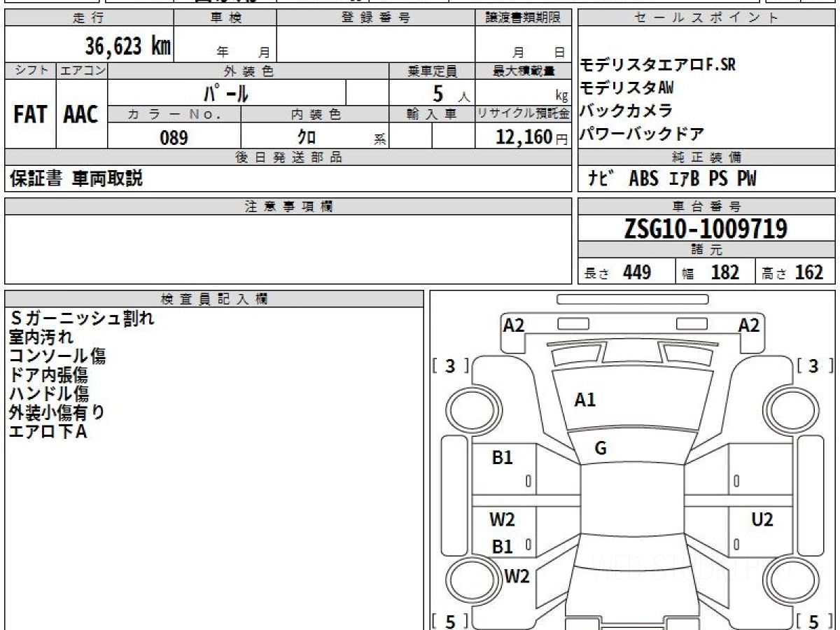The height and width of the screenshot is (630, 840).
Task: Click the 輸入車 header
Action: (x=432, y=114)
